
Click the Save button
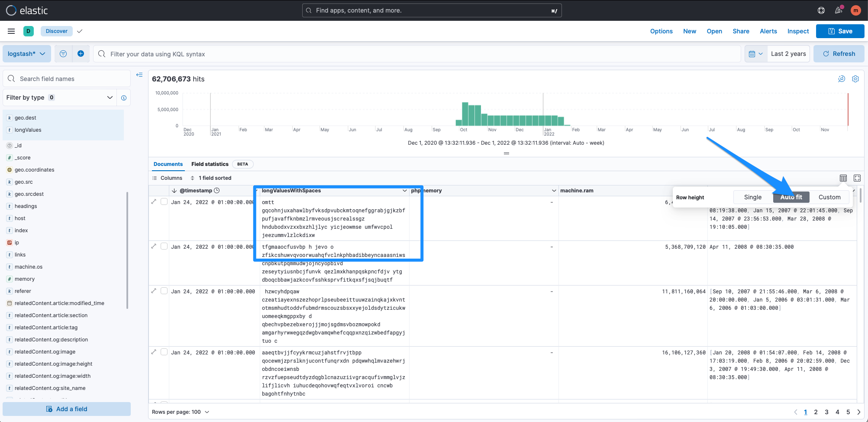840,31
